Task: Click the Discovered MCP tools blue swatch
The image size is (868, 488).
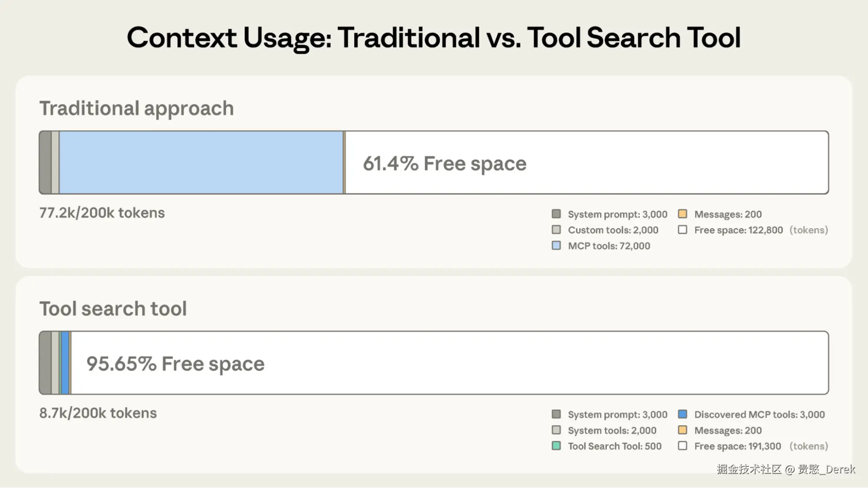Action: pyautogui.click(x=683, y=414)
